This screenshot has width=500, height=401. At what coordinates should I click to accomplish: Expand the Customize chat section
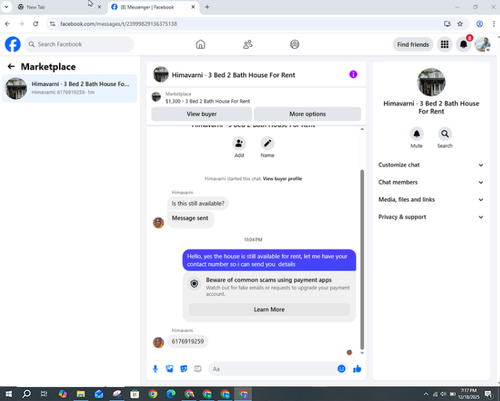pos(431,165)
